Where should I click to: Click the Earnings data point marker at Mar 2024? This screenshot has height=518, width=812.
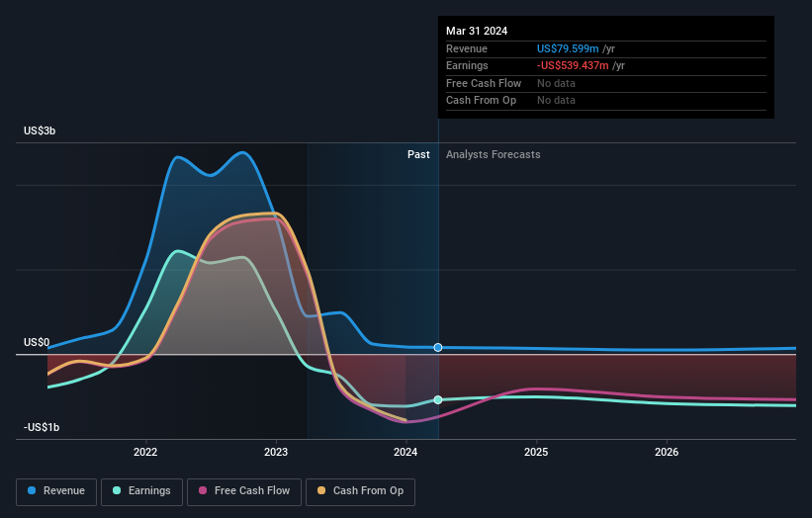[x=438, y=399]
